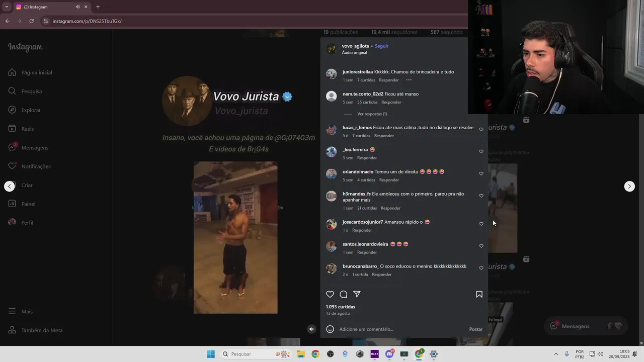Open volume control in system tray
Viewport: 644px width, 362px height.
coord(600,354)
